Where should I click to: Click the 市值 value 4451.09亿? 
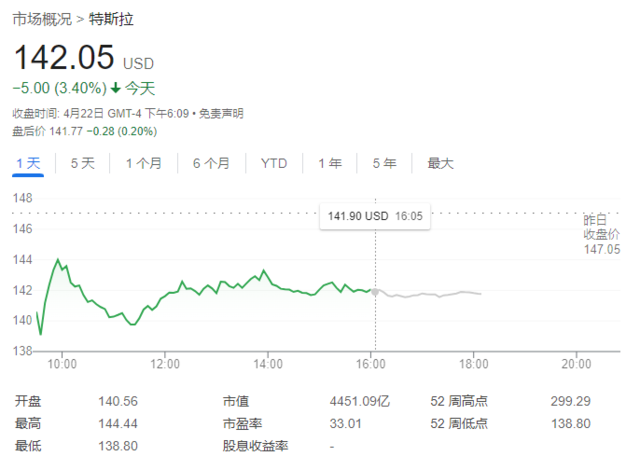360,401
